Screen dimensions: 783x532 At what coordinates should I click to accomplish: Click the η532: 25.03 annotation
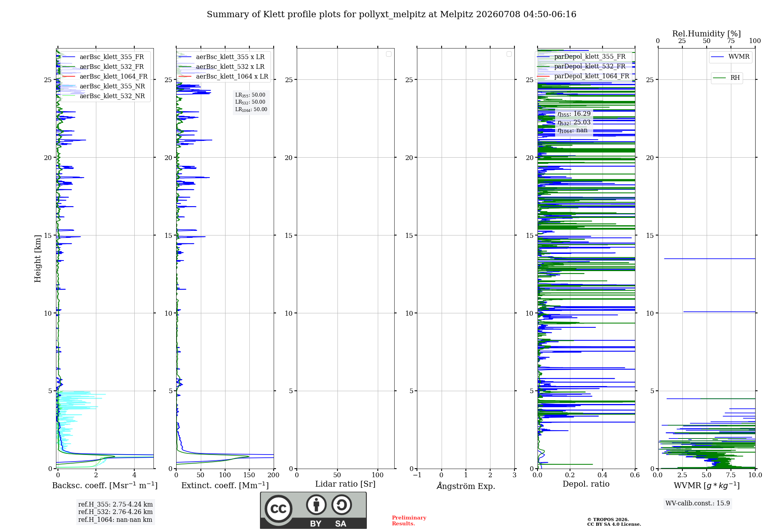coord(574,122)
